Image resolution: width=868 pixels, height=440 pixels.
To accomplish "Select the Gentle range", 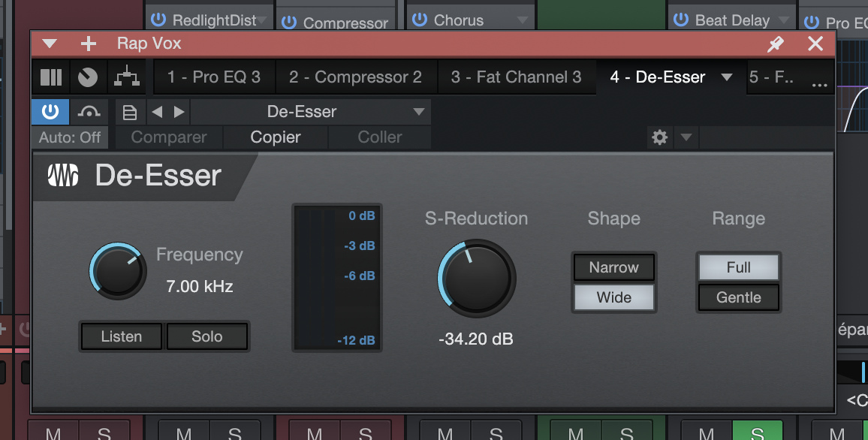I will (x=738, y=297).
